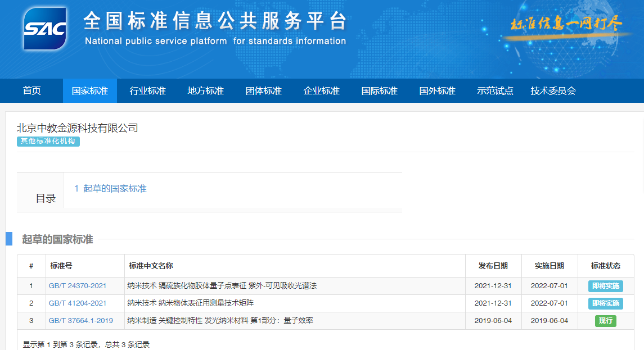Select the 国家标准 navigation tab
The image size is (644, 350).
pos(89,91)
